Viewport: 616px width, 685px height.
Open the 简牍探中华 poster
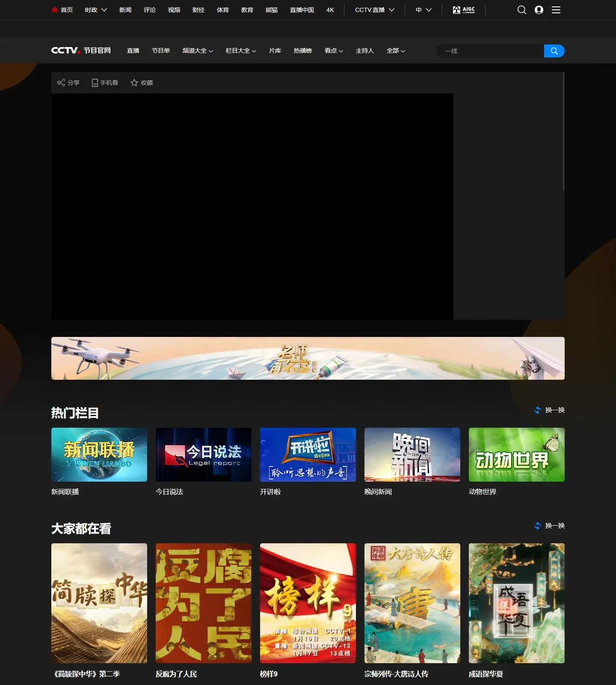coord(99,603)
